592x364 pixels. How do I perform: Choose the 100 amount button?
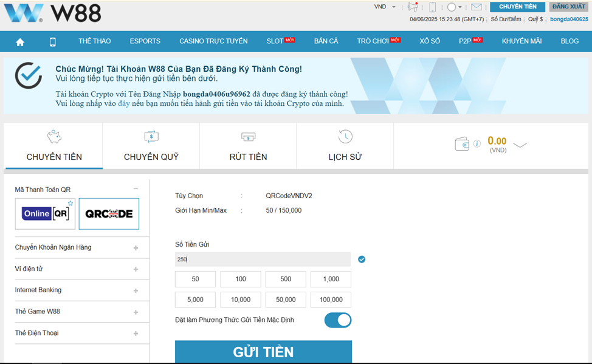[241, 279]
